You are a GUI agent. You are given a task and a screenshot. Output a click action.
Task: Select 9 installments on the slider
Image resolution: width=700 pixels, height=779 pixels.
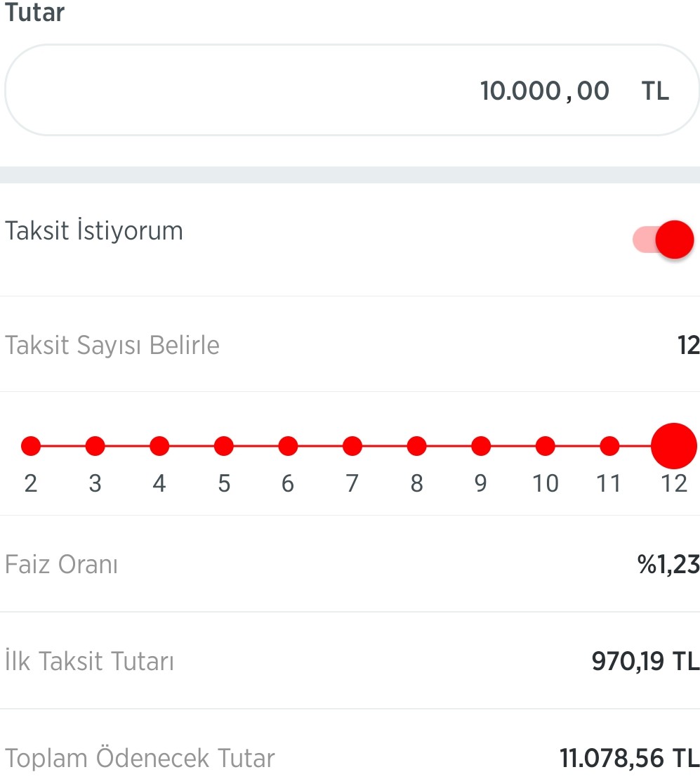point(480,446)
